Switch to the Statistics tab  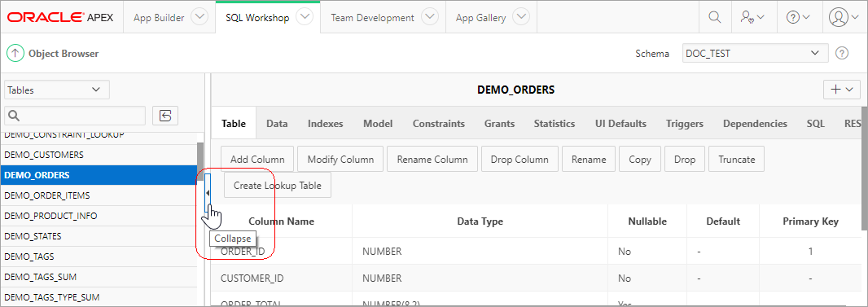pos(555,123)
